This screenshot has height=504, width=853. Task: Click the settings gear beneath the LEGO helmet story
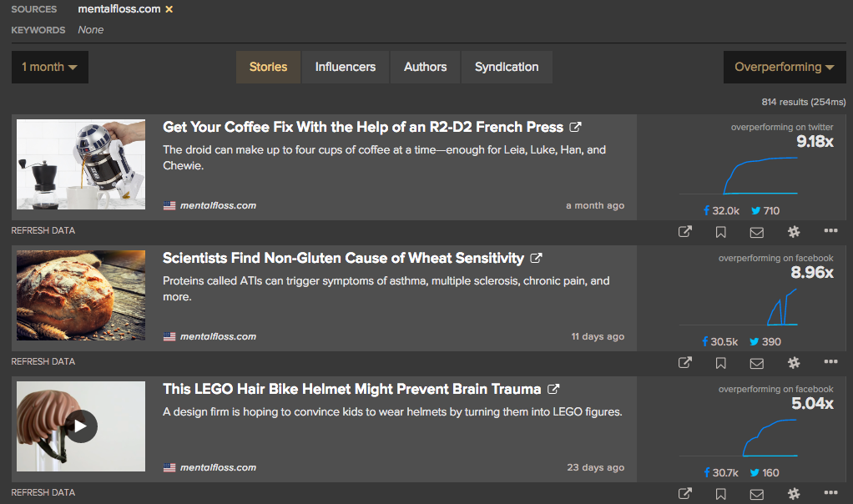793,492
